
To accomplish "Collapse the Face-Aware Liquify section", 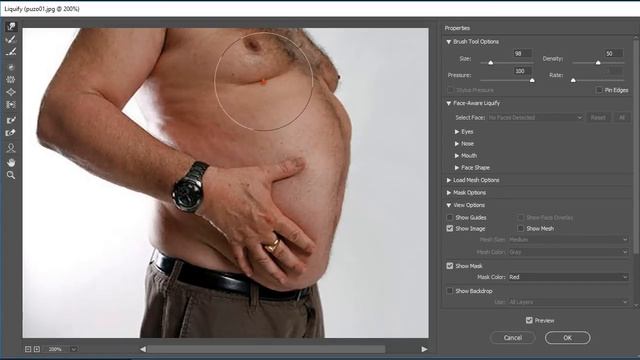I will pyautogui.click(x=449, y=103).
